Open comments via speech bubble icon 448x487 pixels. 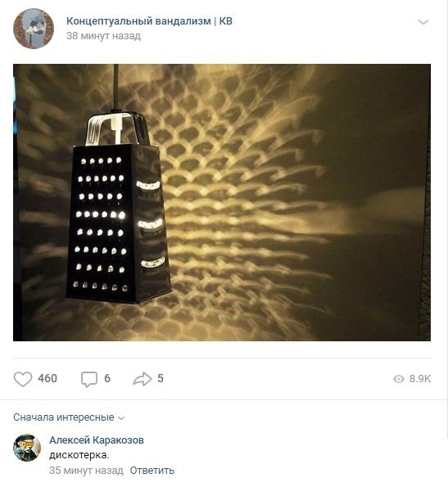88,379
